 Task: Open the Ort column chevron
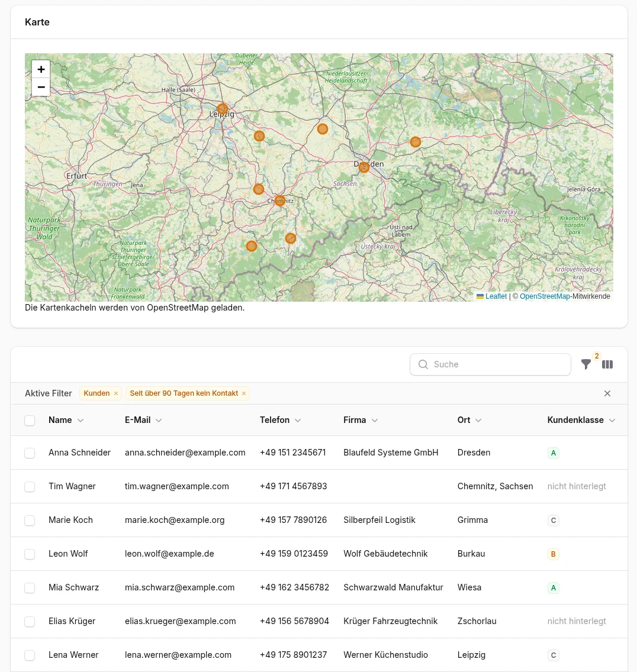[x=478, y=421]
